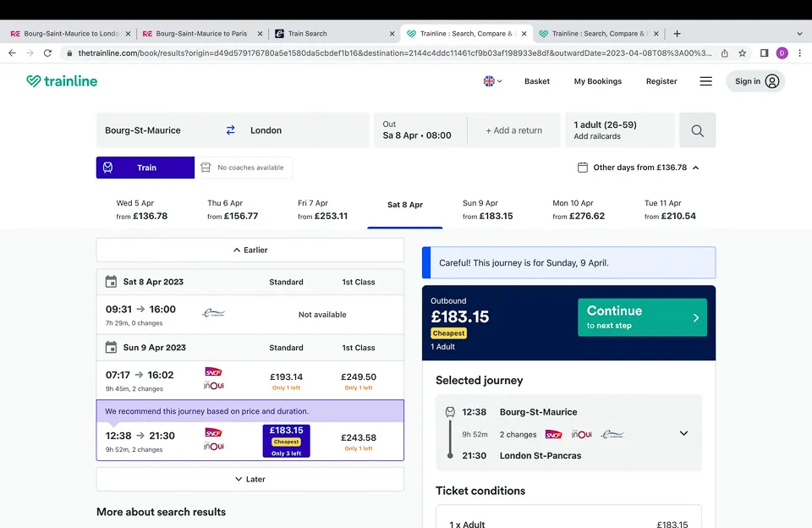The image size is (812, 528).
Task: Select Thu 6 Apr from £156.77
Action: tap(233, 210)
